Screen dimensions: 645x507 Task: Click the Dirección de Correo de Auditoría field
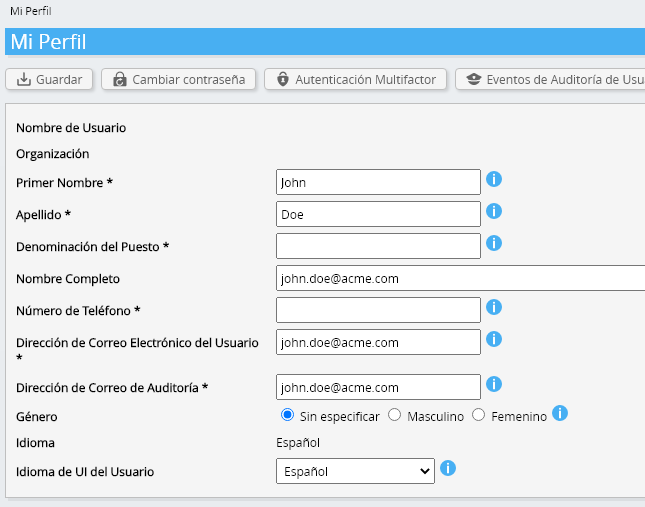(378, 387)
